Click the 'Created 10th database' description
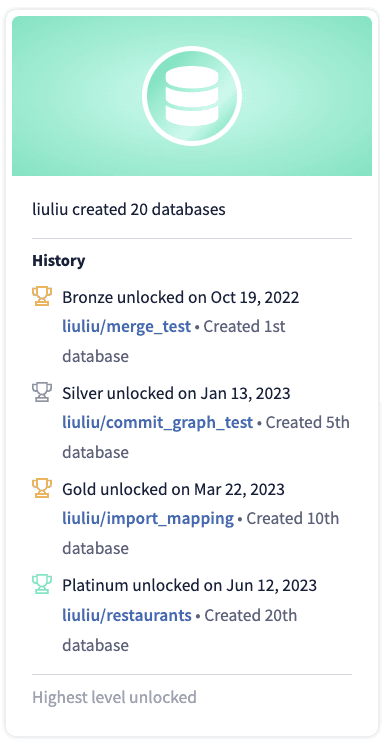 tap(201, 533)
